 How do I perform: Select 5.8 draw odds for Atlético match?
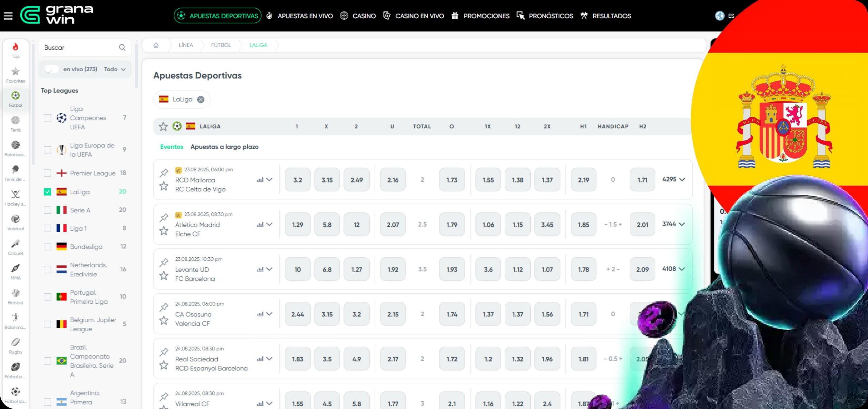327,224
